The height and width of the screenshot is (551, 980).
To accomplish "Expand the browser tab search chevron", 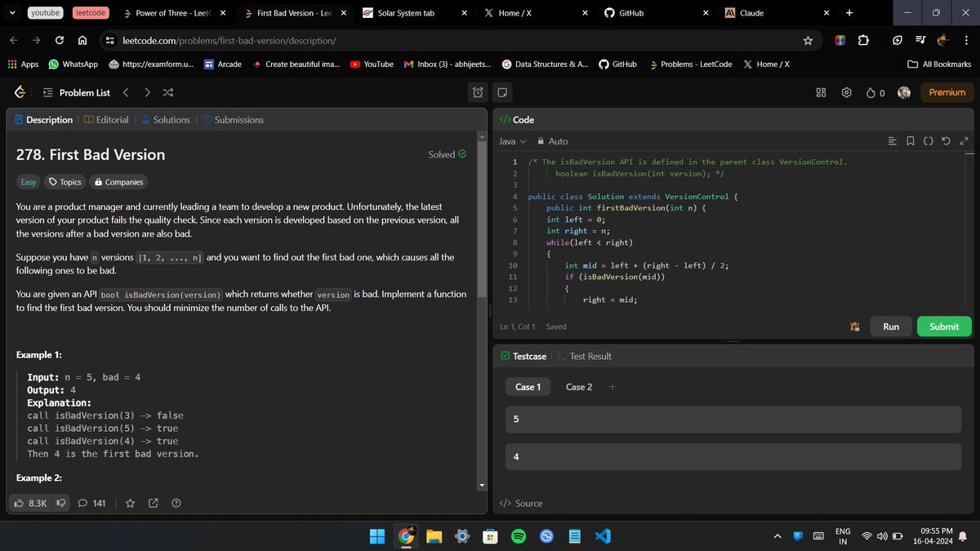I will pos(12,13).
